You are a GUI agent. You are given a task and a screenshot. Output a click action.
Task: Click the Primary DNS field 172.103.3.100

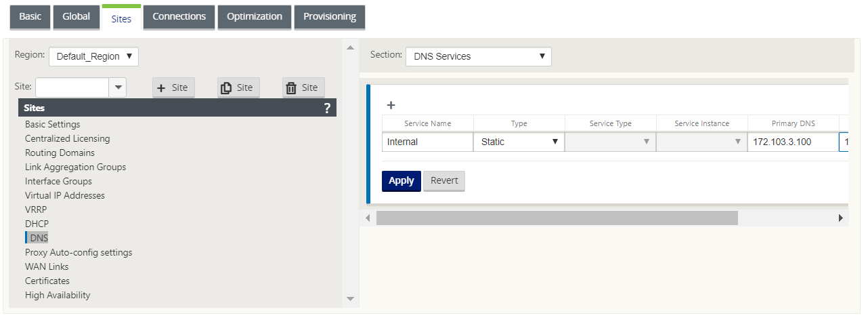click(x=793, y=142)
